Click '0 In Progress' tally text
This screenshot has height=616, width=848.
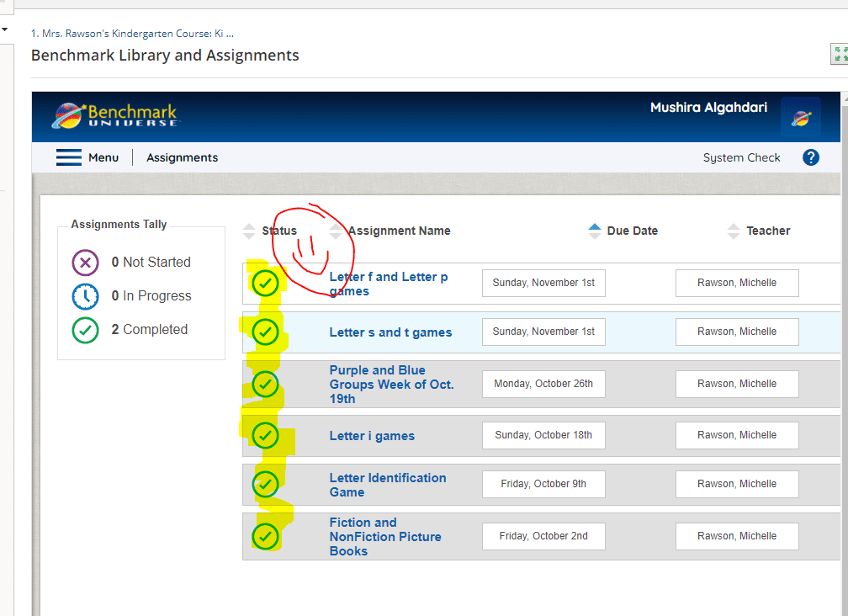coord(151,296)
